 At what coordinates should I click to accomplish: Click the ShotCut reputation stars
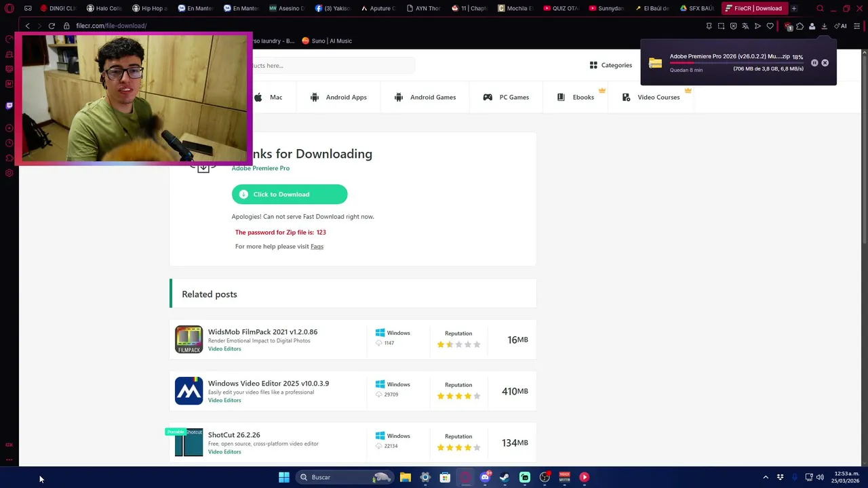tap(458, 447)
